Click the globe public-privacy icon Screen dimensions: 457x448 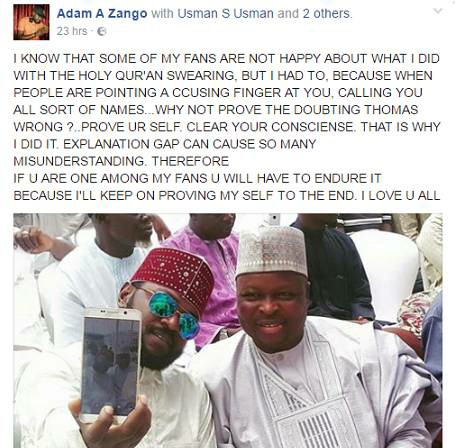(101, 31)
